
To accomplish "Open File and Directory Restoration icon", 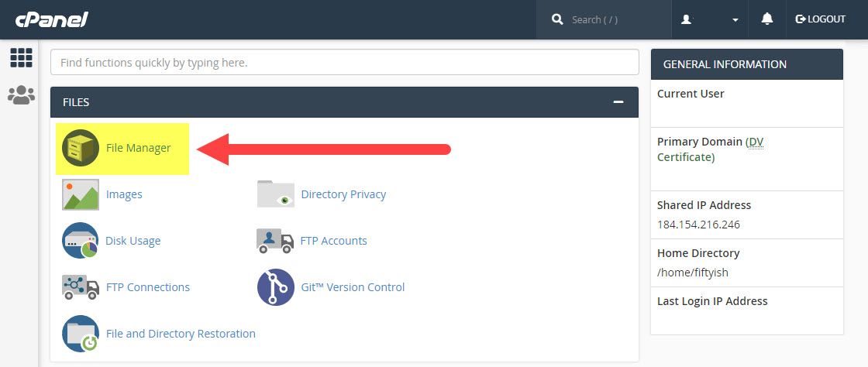I will [x=81, y=334].
